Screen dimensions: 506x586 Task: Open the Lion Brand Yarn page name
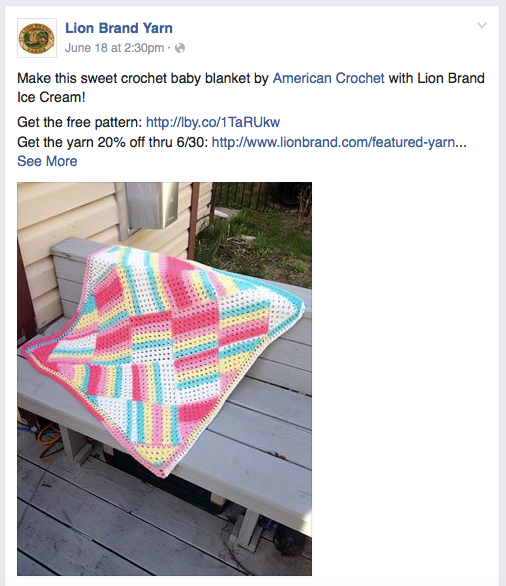coord(119,28)
